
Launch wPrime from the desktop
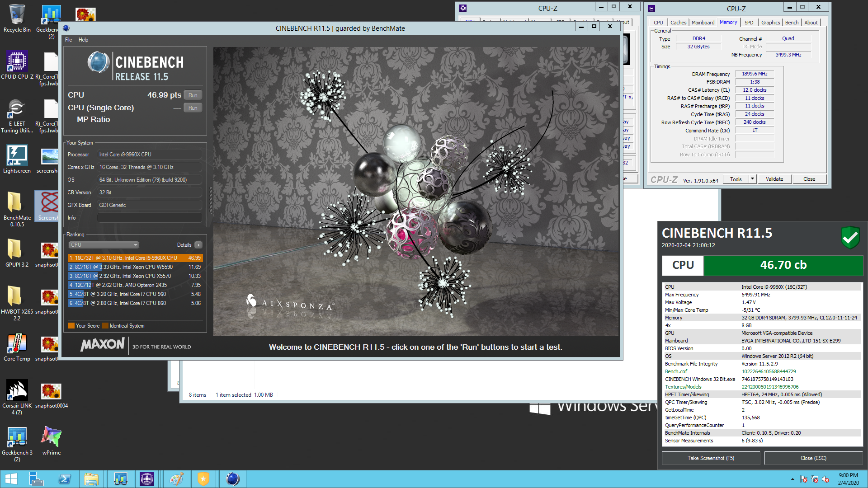51,441
